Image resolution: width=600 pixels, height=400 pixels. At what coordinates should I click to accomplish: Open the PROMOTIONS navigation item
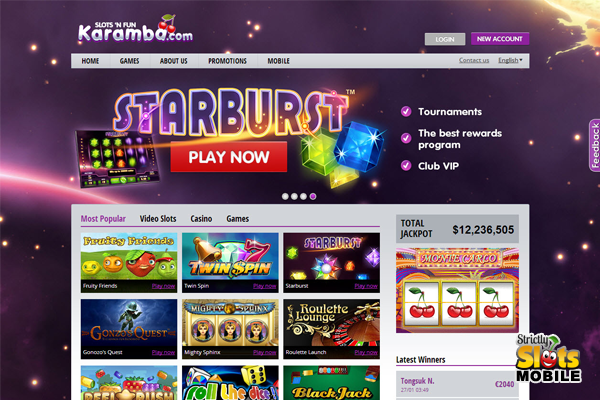click(227, 61)
